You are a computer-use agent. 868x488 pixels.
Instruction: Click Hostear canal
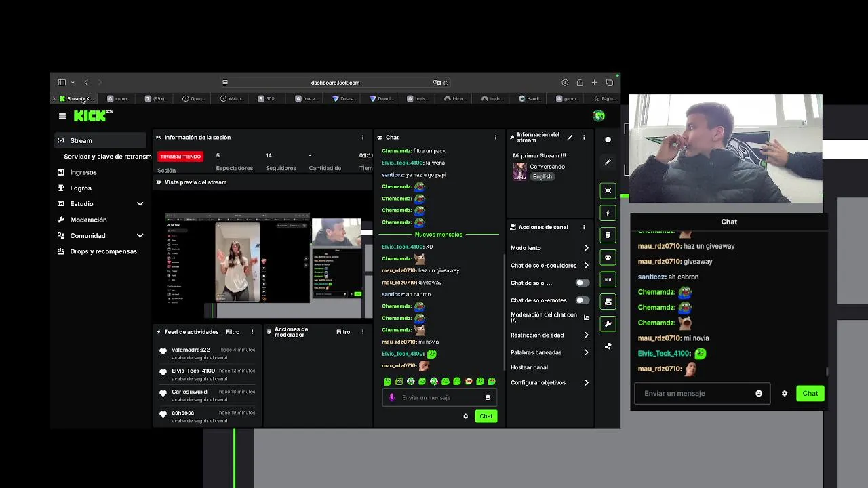[x=529, y=367]
